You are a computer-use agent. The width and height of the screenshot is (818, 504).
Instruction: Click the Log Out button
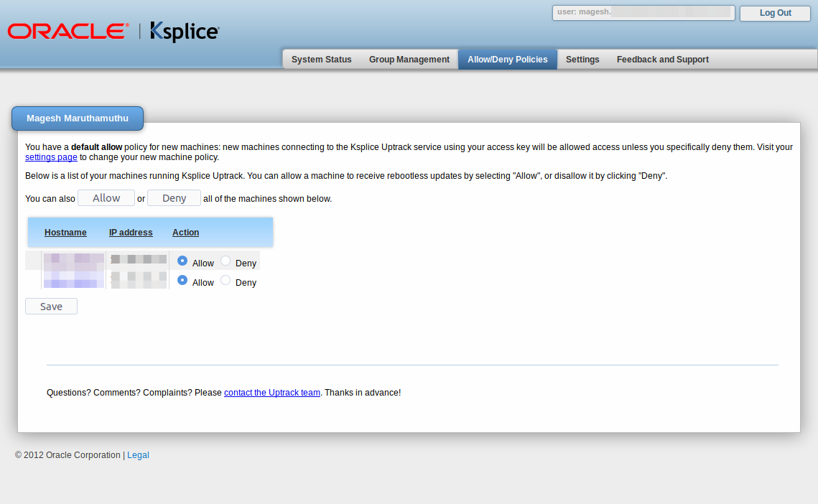[775, 13]
